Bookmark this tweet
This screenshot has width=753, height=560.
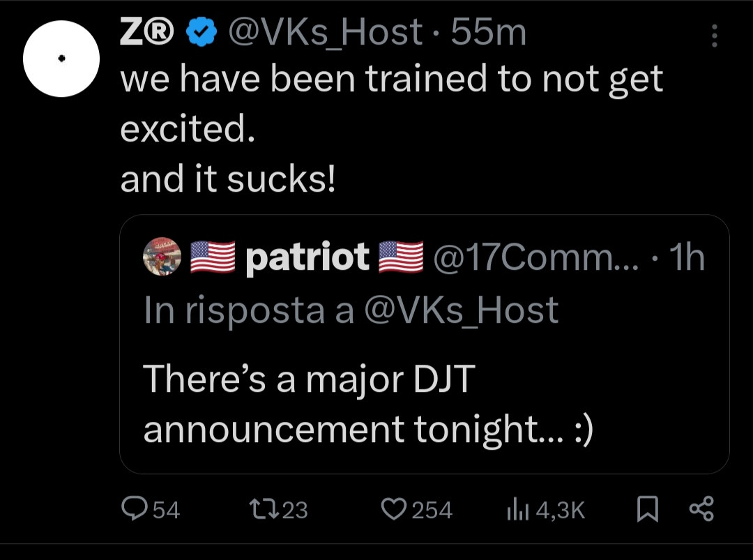pos(648,511)
